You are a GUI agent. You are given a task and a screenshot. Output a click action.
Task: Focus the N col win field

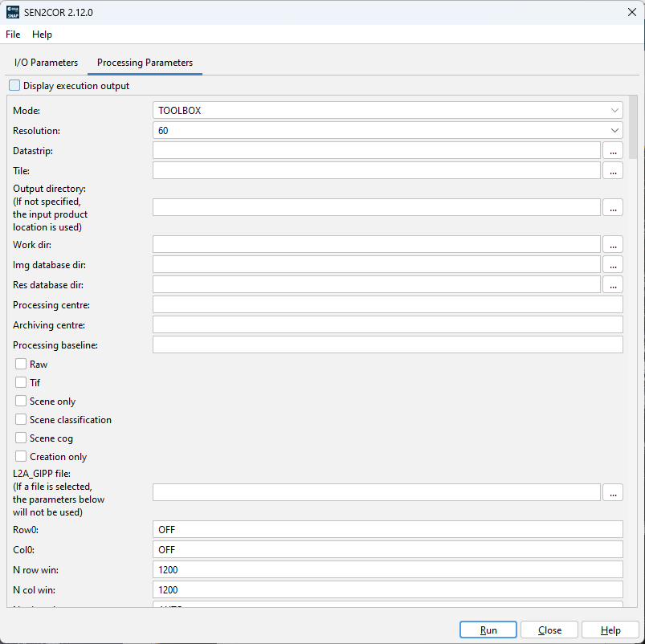click(387, 589)
